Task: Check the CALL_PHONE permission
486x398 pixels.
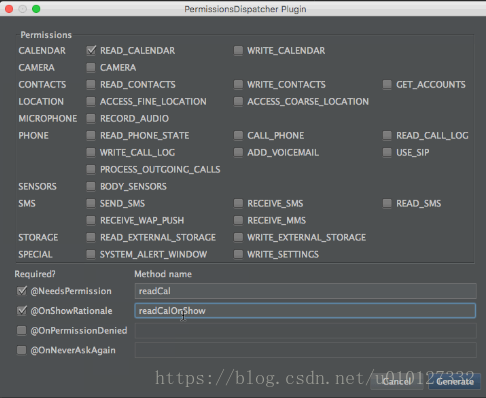Action: pos(238,135)
